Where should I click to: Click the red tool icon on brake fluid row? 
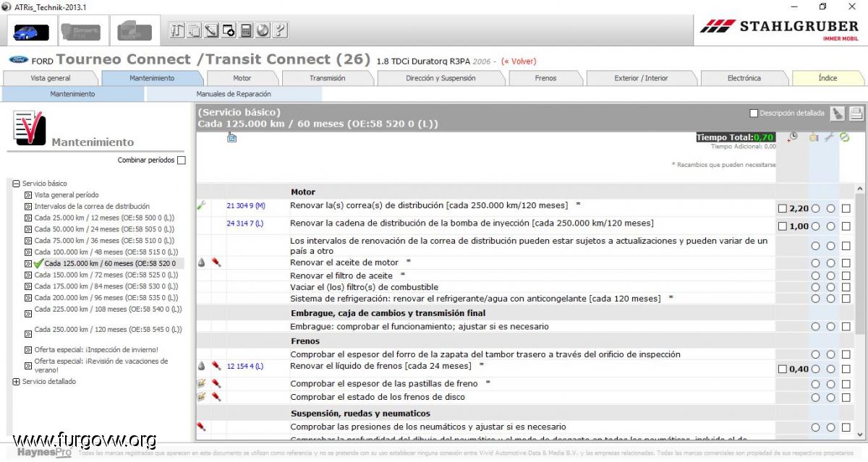coord(216,367)
